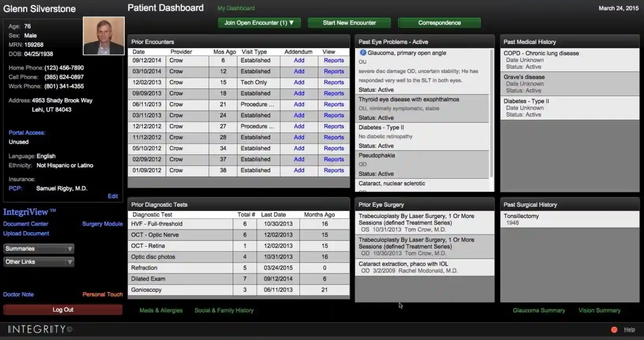
Task: Click Upload Document link
Action: [26, 233]
